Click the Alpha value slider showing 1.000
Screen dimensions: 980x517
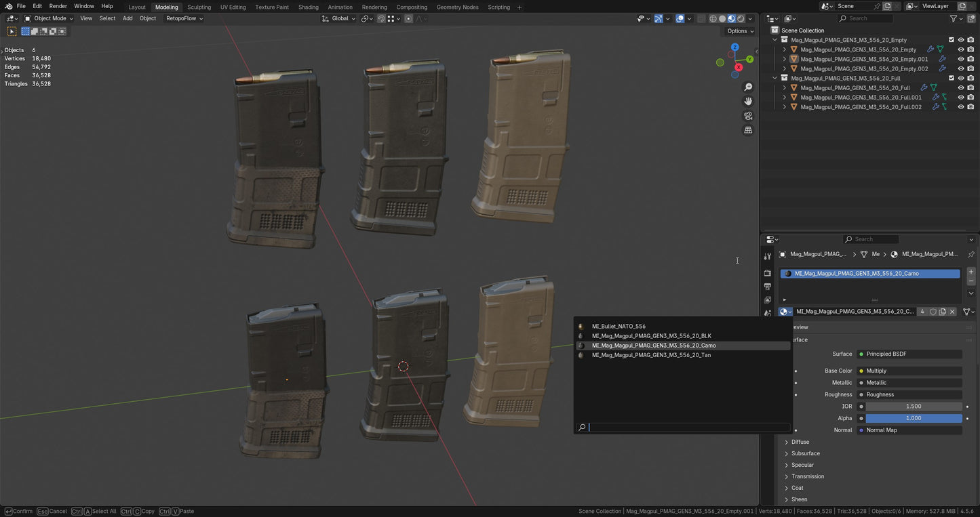(913, 418)
